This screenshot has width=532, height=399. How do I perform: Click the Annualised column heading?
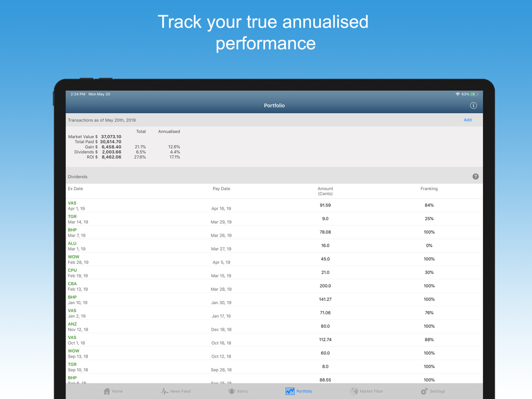tap(169, 131)
